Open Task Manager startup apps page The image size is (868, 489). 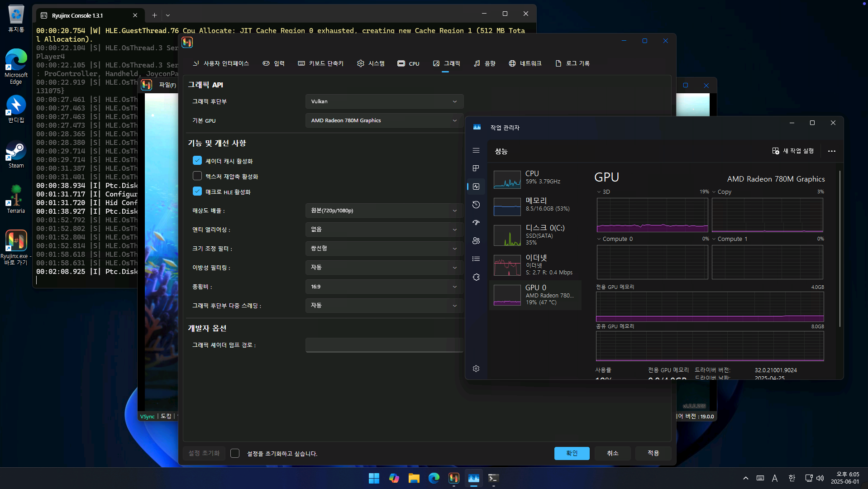(x=476, y=223)
